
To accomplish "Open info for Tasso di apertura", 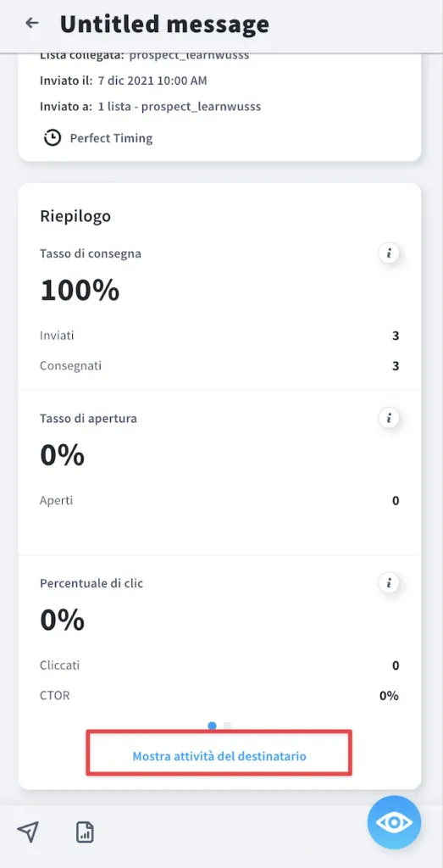I will point(389,418).
